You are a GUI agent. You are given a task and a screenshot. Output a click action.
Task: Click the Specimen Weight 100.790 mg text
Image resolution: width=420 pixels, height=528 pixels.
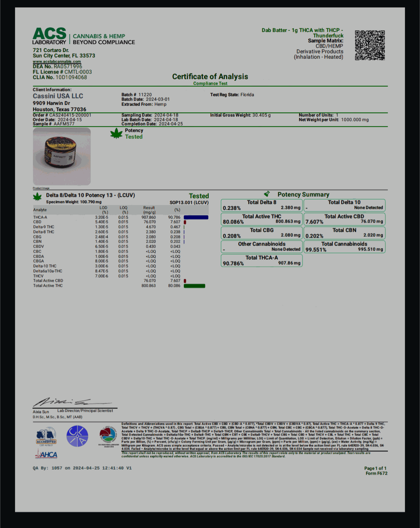pyautogui.click(x=74, y=202)
